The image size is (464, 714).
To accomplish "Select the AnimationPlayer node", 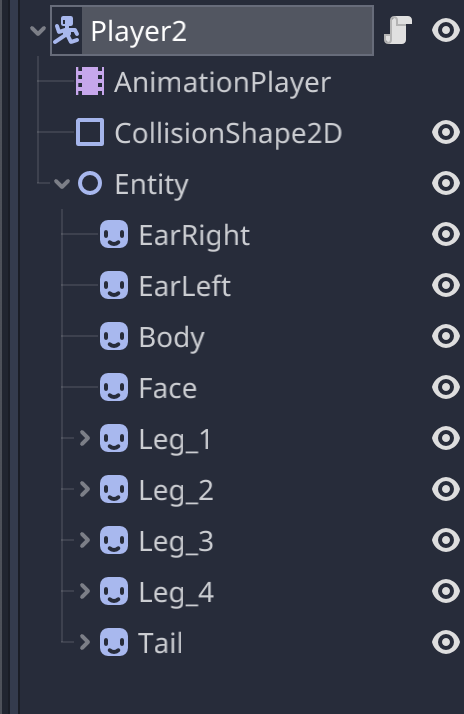I will coord(222,82).
